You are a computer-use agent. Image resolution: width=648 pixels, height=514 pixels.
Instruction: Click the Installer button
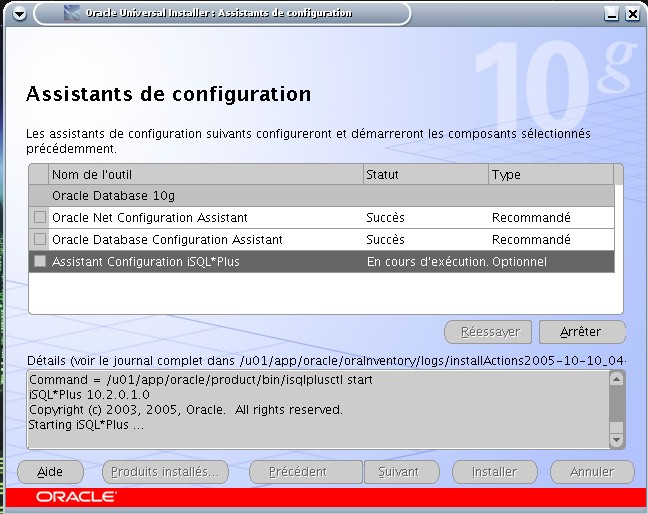point(495,472)
